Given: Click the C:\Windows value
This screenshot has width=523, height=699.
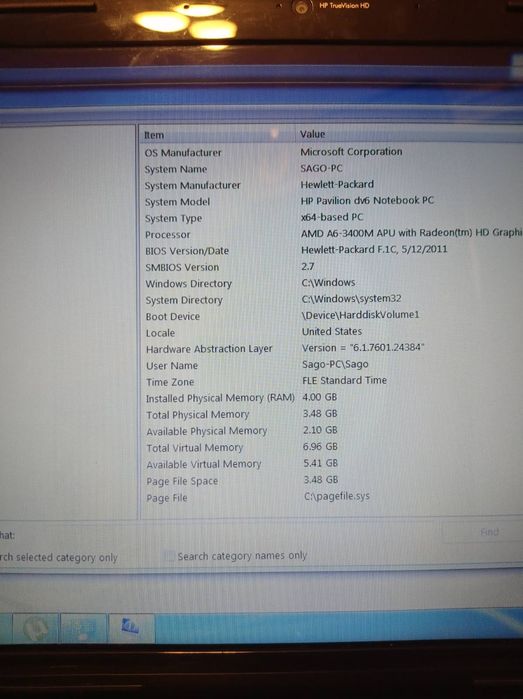Looking at the screenshot, I should pos(329,282).
